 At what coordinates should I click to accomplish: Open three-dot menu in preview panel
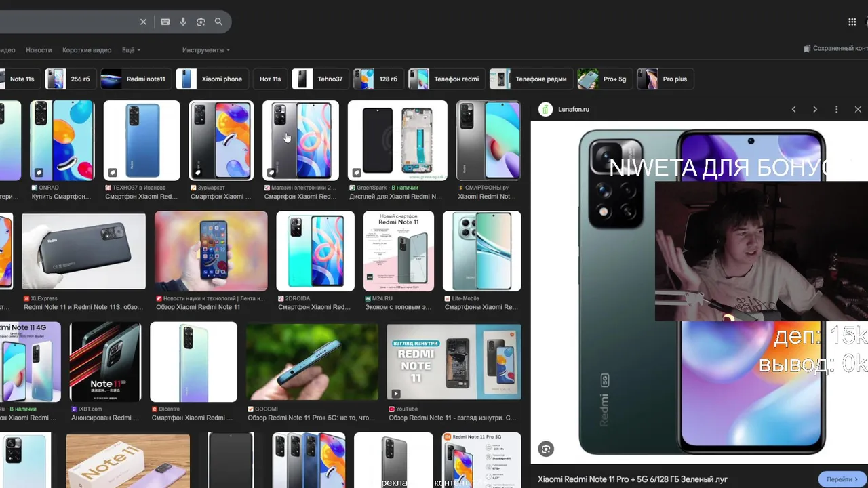pos(836,109)
